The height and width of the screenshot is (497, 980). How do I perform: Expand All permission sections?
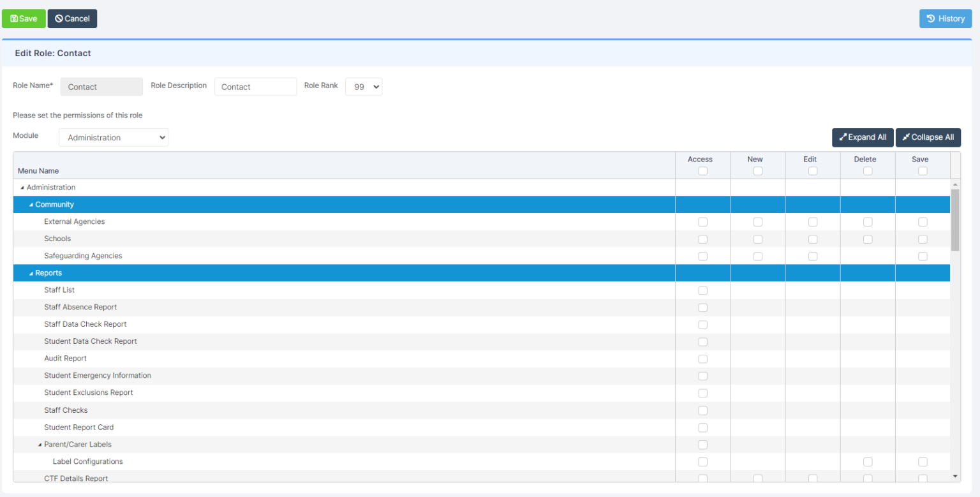[x=863, y=137]
